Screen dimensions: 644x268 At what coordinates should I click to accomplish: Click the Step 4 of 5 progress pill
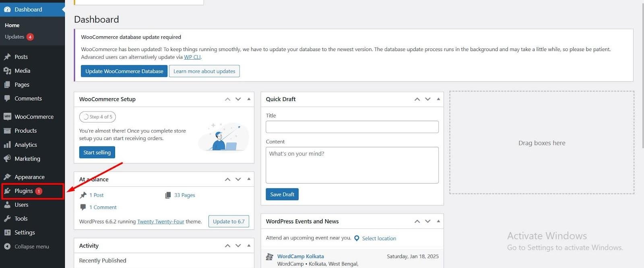point(97,117)
